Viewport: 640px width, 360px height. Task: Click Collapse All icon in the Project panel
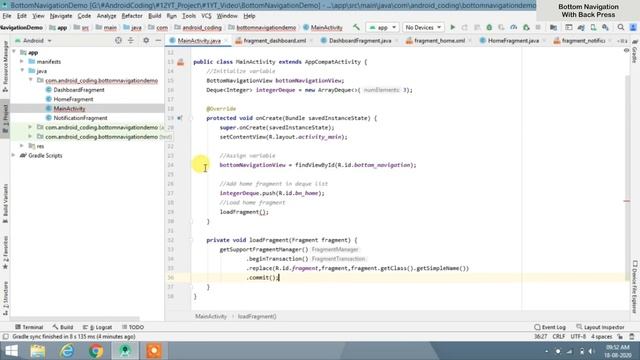[131, 40]
